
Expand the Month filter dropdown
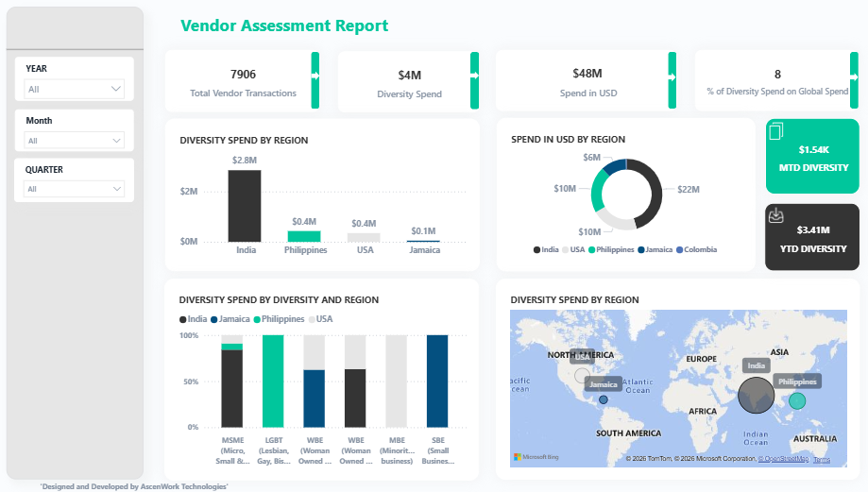[x=75, y=141]
